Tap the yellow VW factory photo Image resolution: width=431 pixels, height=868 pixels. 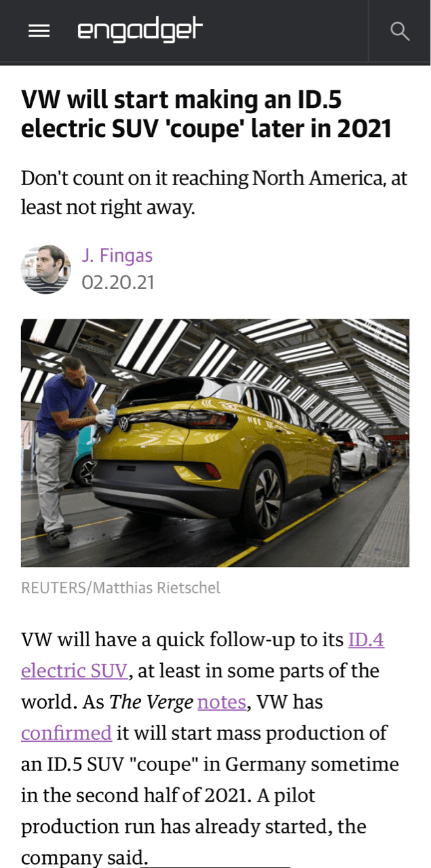point(215,443)
